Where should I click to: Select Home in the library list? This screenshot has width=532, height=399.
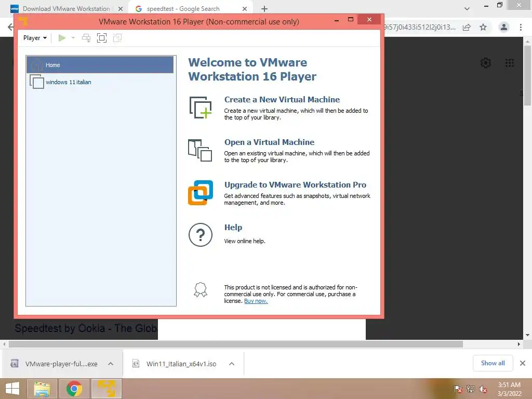(100, 65)
